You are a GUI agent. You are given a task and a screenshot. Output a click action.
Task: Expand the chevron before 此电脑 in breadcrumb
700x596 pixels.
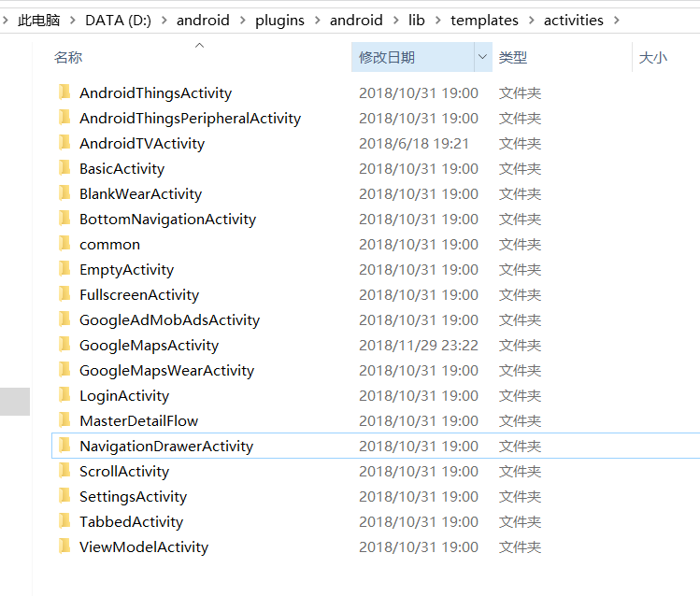pos(6,21)
